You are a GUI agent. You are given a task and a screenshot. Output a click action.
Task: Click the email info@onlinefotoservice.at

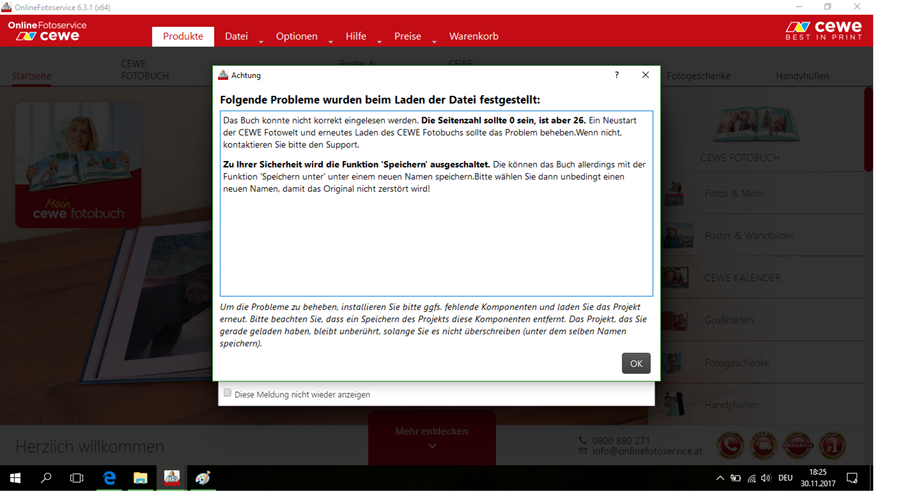tap(647, 451)
